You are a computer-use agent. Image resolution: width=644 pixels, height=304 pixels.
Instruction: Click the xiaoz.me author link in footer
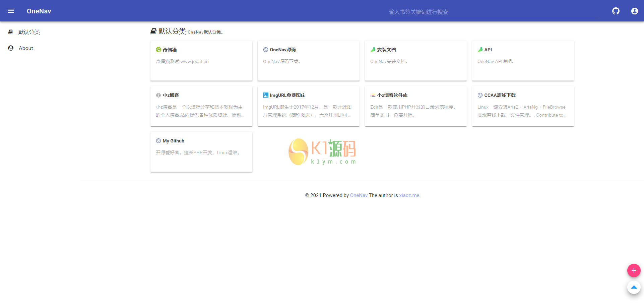coord(409,195)
